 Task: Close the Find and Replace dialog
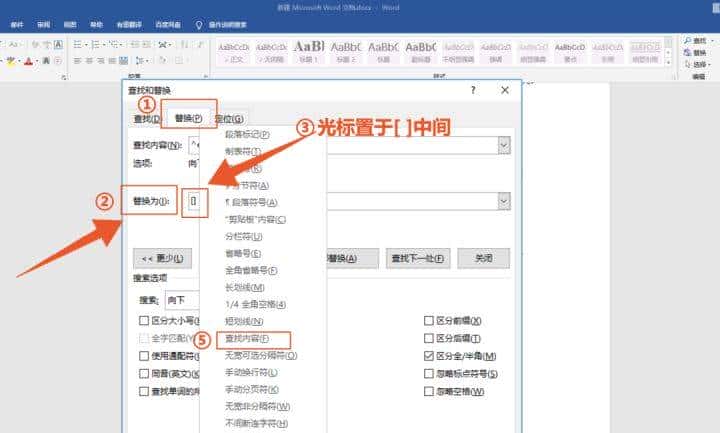[505, 90]
